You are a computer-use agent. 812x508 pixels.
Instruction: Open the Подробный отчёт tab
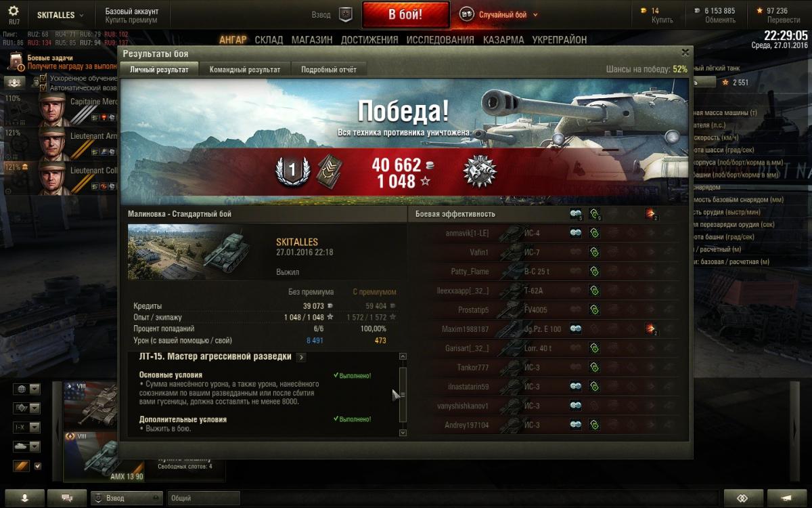(329, 69)
